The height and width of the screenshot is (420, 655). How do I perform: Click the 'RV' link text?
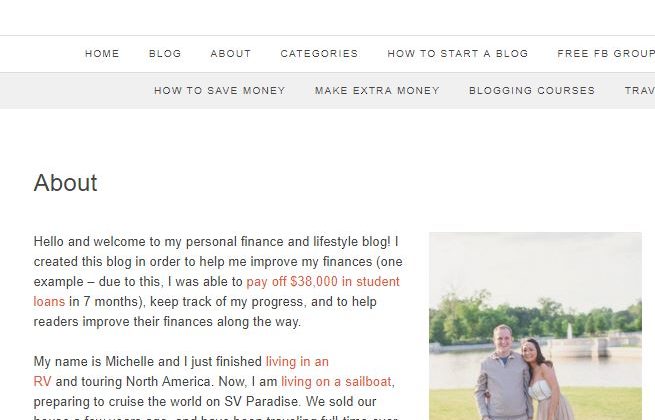(x=42, y=382)
